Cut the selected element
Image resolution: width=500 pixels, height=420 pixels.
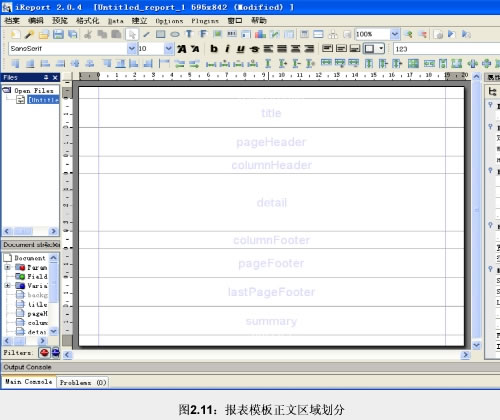coord(88,34)
